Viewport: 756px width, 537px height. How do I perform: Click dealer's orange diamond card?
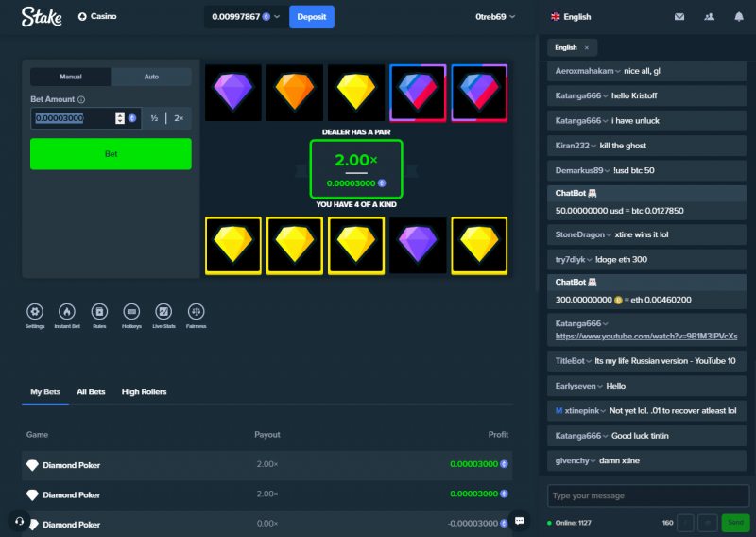(x=295, y=92)
